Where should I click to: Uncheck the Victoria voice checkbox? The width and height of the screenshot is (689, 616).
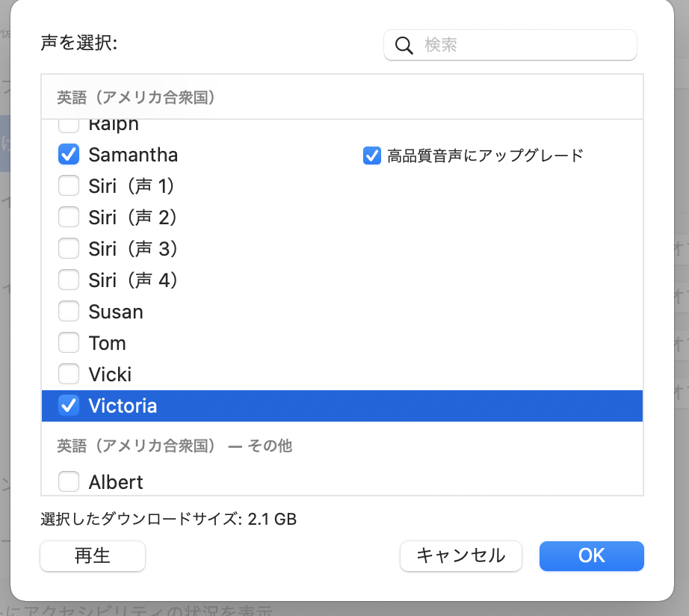point(69,405)
